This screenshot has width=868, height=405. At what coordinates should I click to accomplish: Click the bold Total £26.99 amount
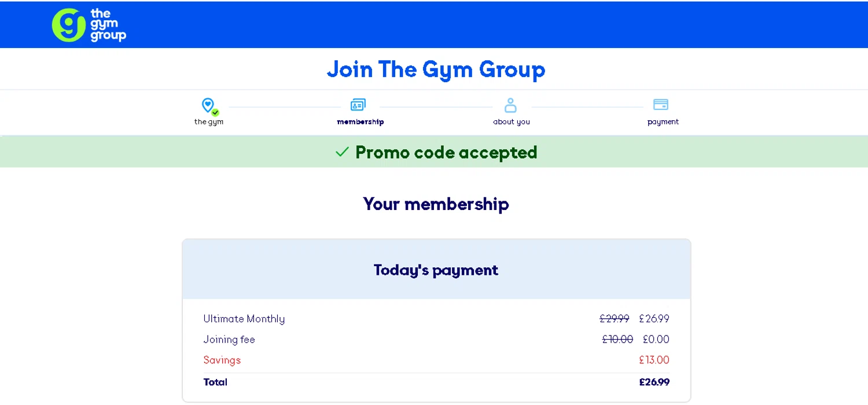(x=654, y=382)
